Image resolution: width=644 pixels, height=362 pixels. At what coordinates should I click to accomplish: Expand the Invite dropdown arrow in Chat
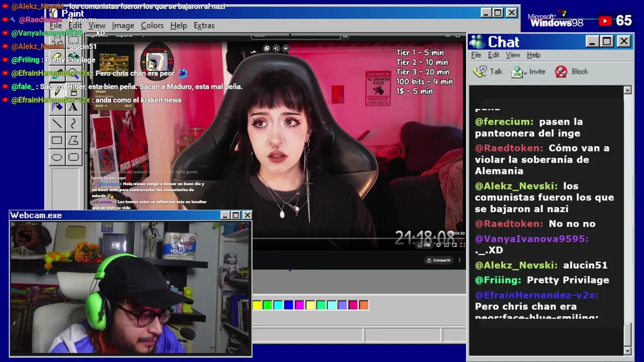525,72
